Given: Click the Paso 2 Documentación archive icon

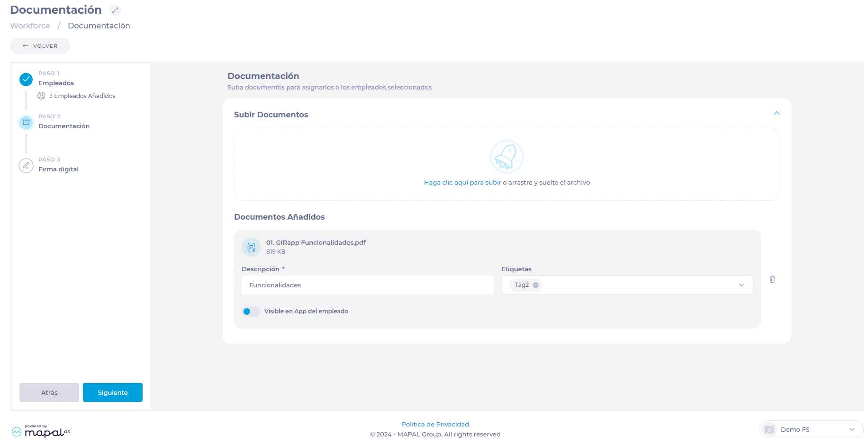Looking at the screenshot, I should pos(26,122).
